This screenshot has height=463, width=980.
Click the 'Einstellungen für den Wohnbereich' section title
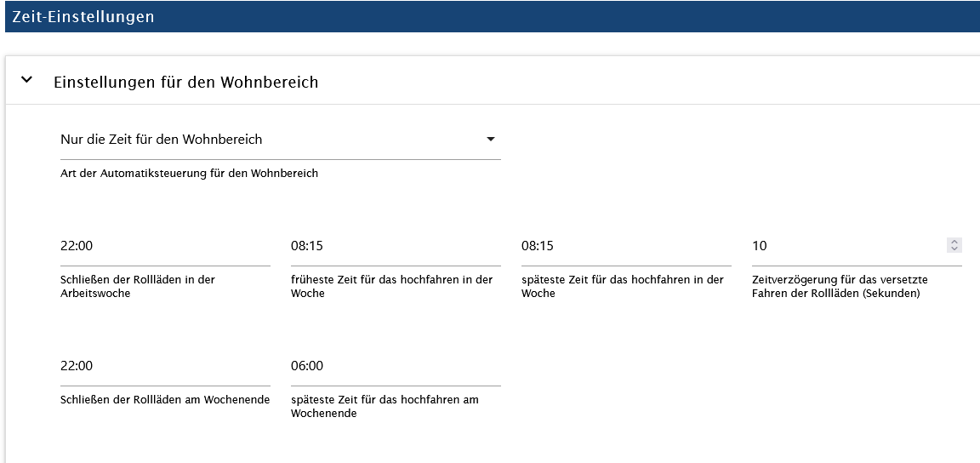pos(185,83)
